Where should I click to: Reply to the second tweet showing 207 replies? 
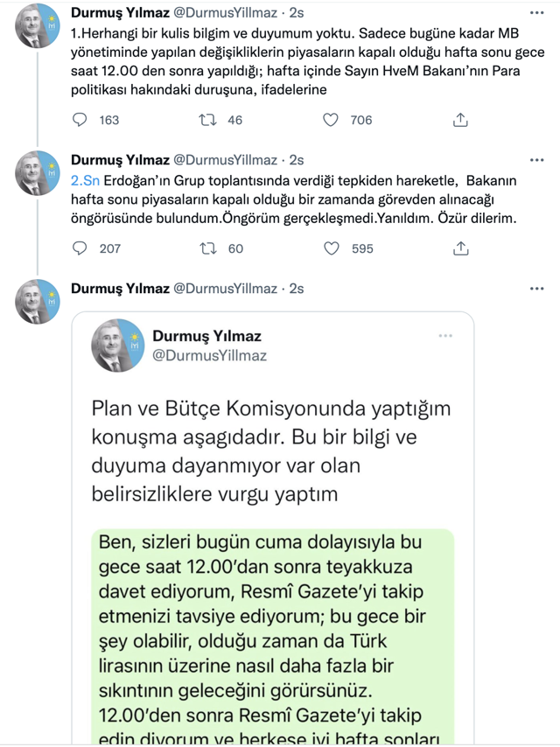80,249
